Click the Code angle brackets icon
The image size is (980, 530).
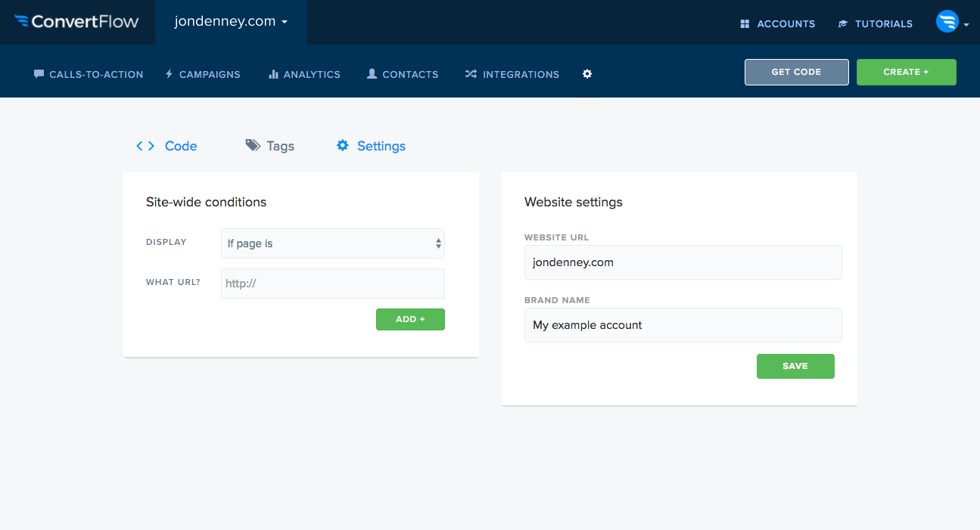145,146
